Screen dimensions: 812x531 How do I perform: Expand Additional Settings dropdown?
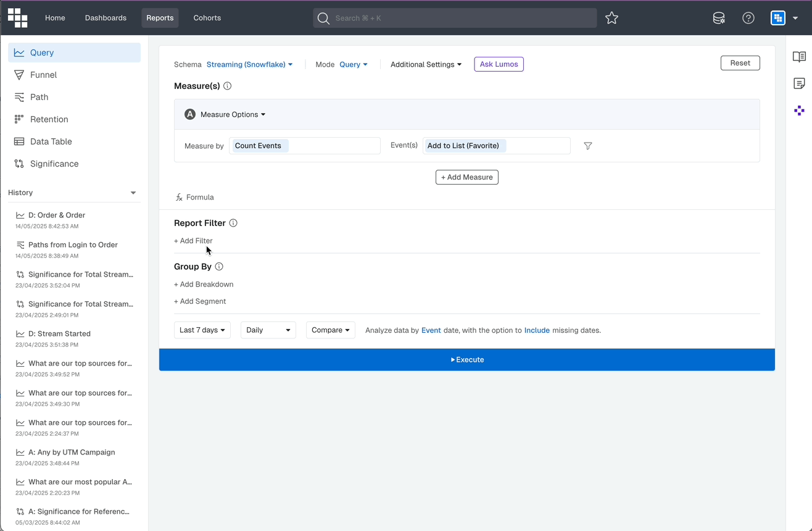[426, 64]
